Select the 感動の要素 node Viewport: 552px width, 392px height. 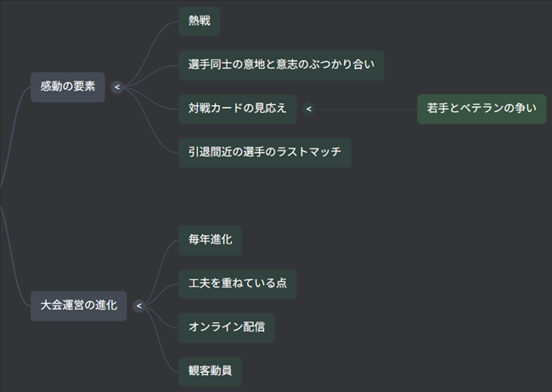68,87
